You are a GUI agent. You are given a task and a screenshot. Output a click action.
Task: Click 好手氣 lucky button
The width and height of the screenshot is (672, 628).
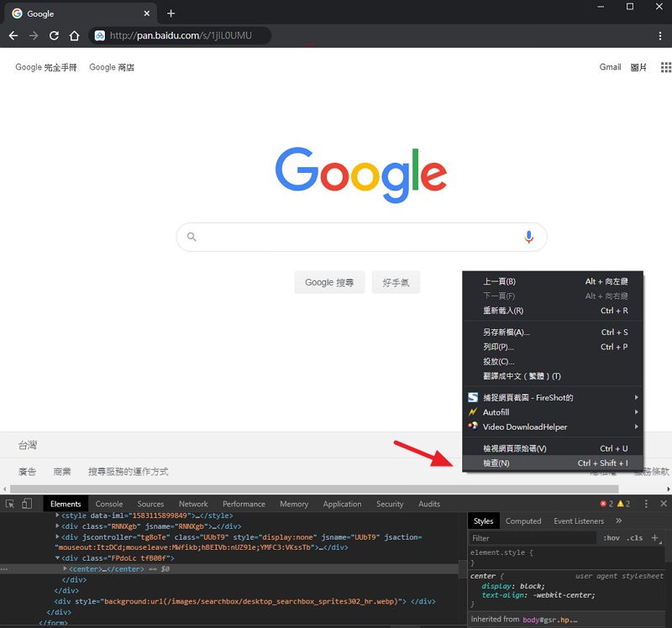tap(396, 282)
